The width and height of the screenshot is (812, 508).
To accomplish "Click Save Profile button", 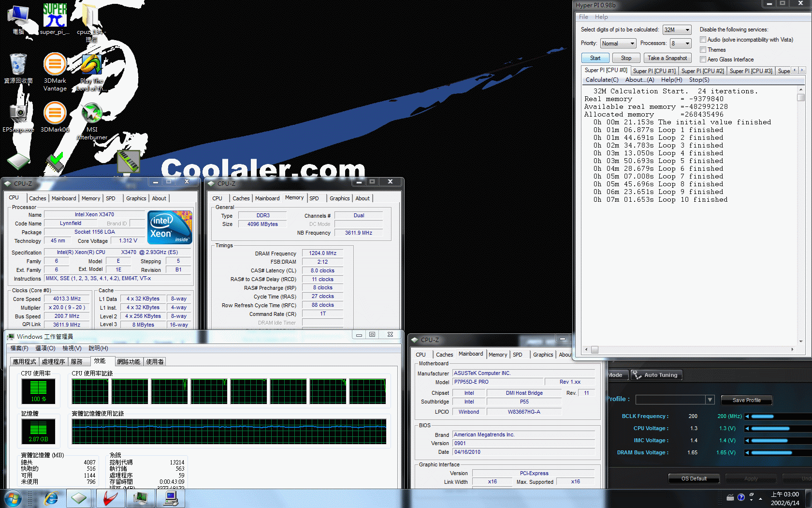I will pos(746,400).
